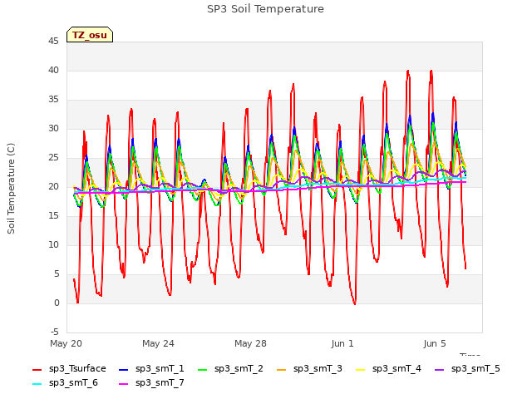Click the yellow sp3_smT_4 legend swatch

pos(360,370)
